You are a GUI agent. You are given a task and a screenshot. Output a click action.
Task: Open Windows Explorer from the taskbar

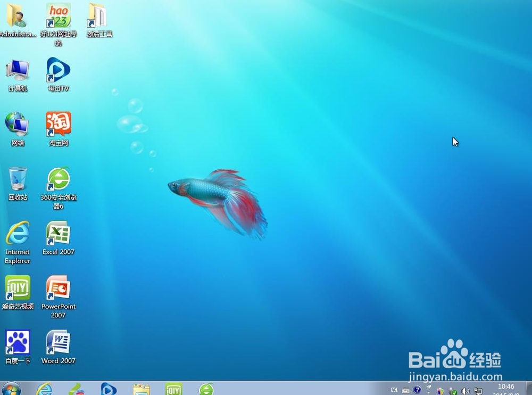click(141, 390)
